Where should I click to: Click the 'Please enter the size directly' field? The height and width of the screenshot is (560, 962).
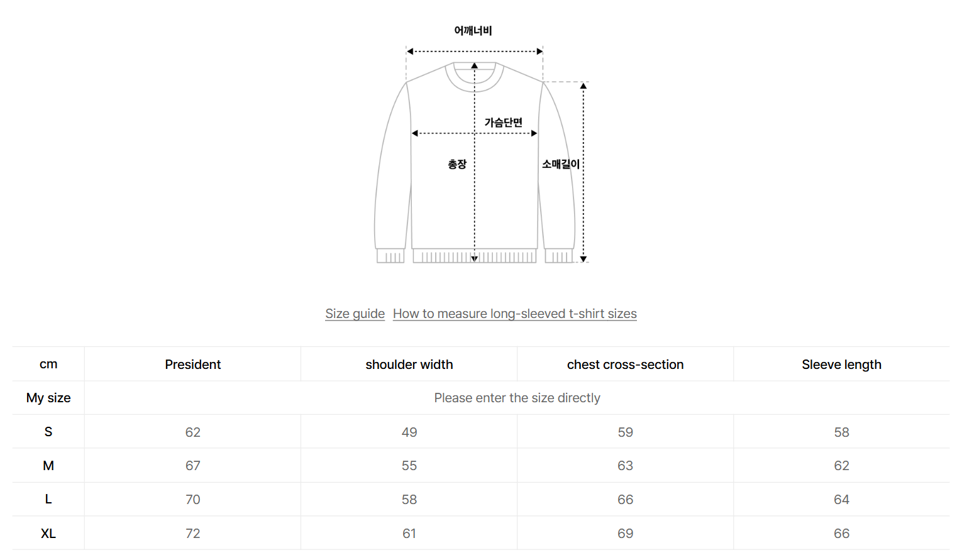coord(517,398)
